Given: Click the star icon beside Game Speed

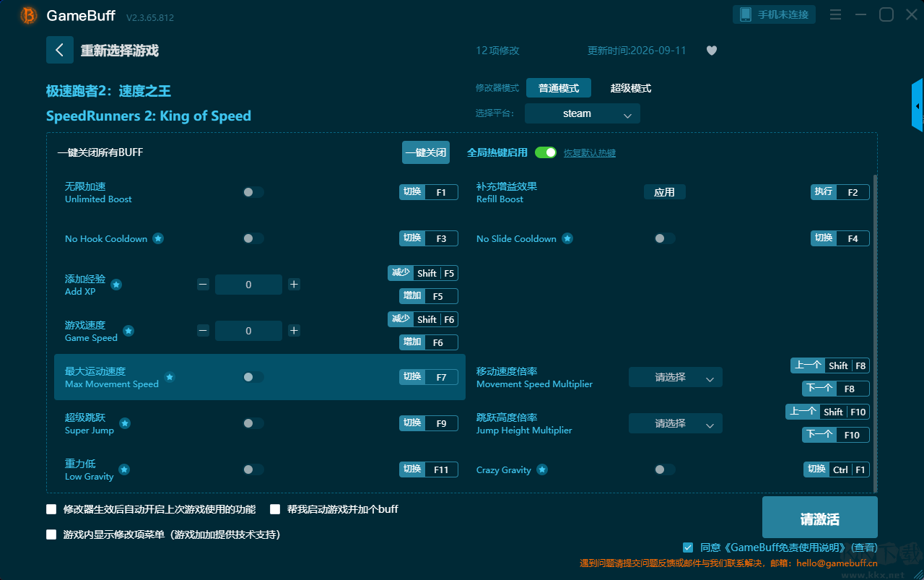Looking at the screenshot, I should 128,331.
